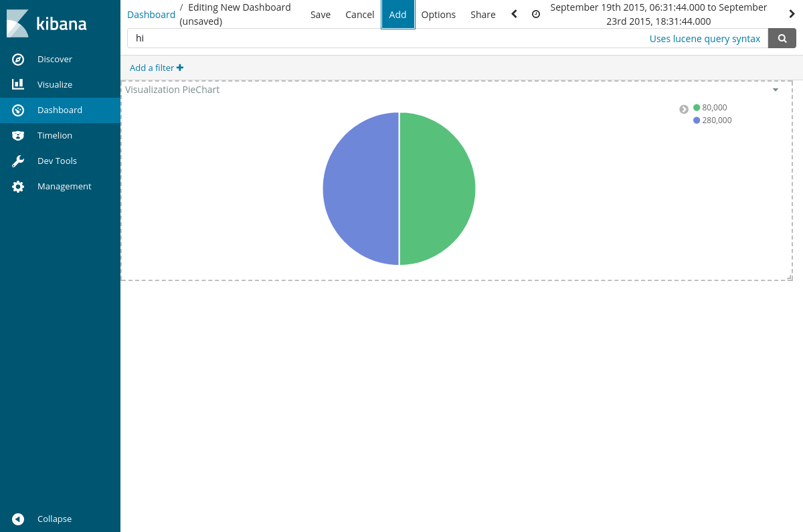Click the green pie slice
The height and width of the screenshot is (532, 803).
click(438, 189)
